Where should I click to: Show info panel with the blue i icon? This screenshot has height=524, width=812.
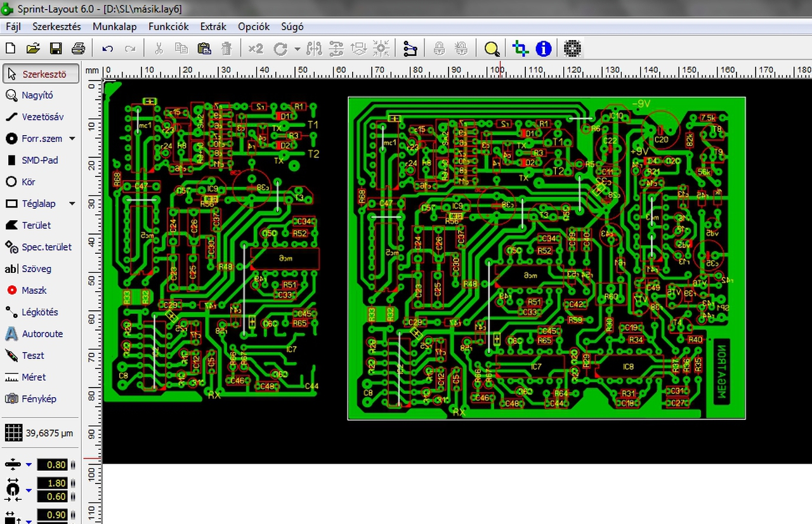coord(544,48)
